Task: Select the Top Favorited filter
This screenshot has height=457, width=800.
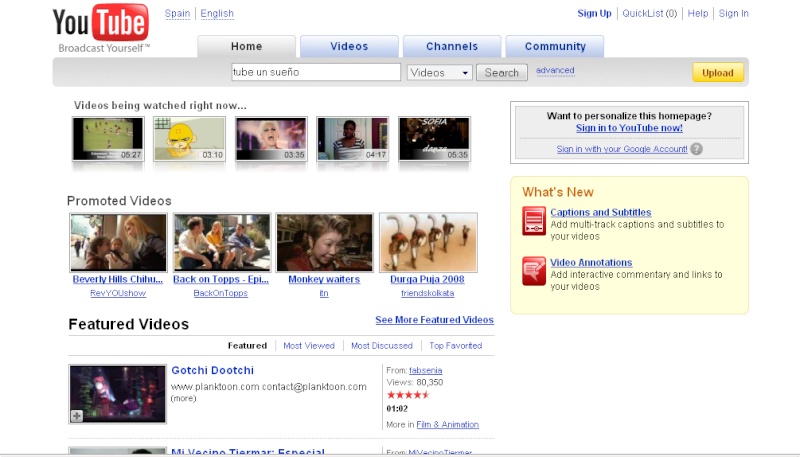Action: click(456, 346)
